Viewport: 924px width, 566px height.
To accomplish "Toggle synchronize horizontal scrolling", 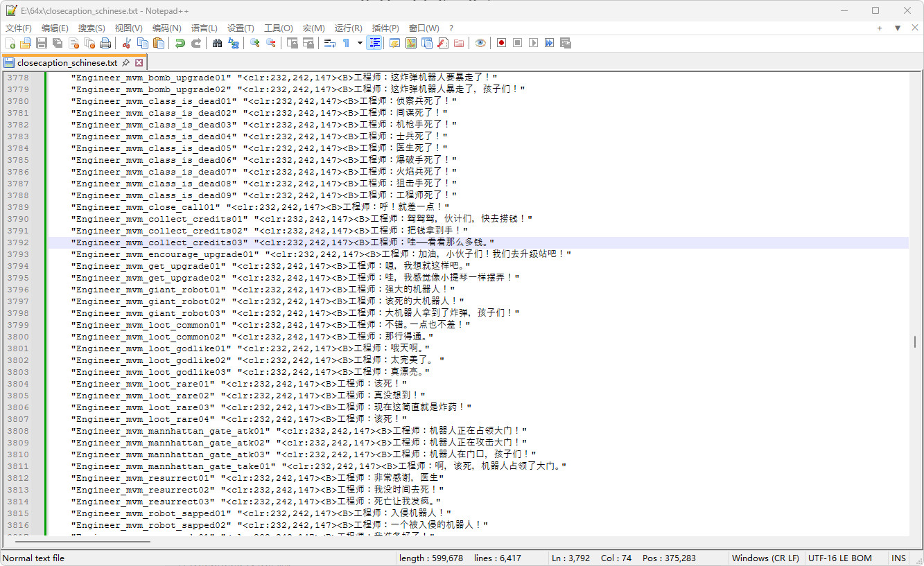I will tap(308, 43).
